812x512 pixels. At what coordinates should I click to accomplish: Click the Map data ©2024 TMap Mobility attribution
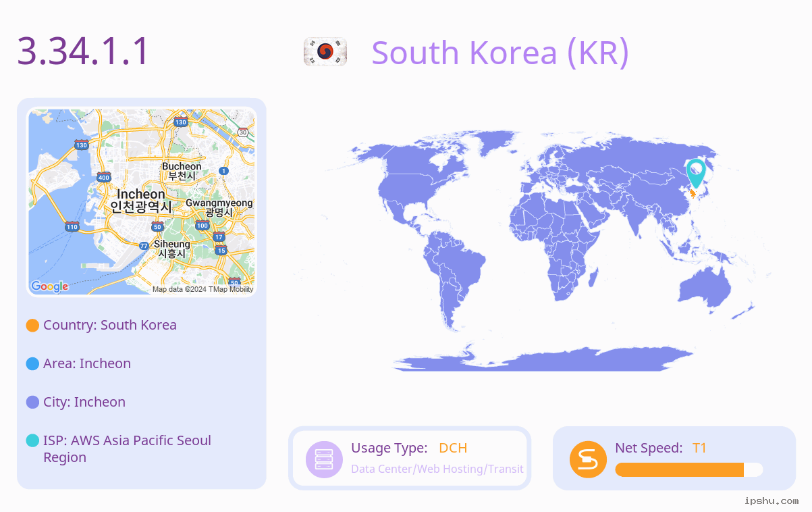pos(203,289)
